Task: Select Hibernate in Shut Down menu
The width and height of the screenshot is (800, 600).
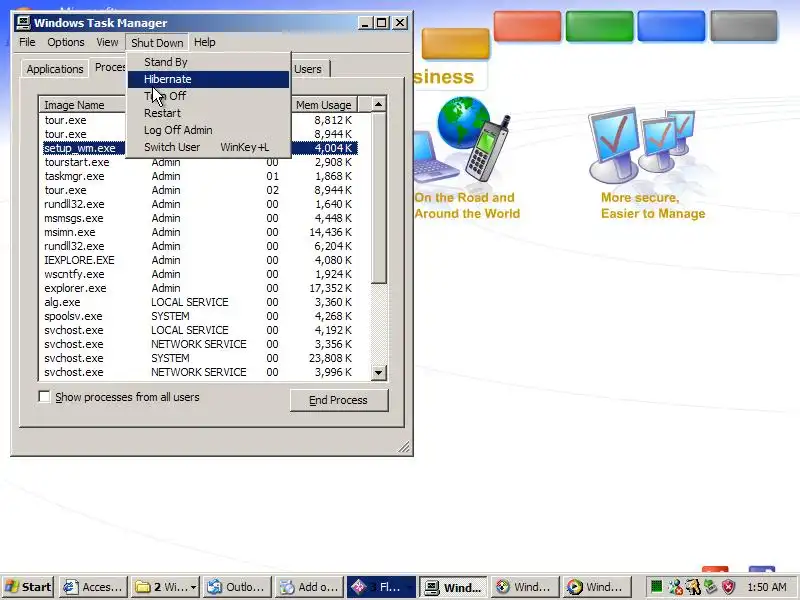Action: (x=208, y=79)
